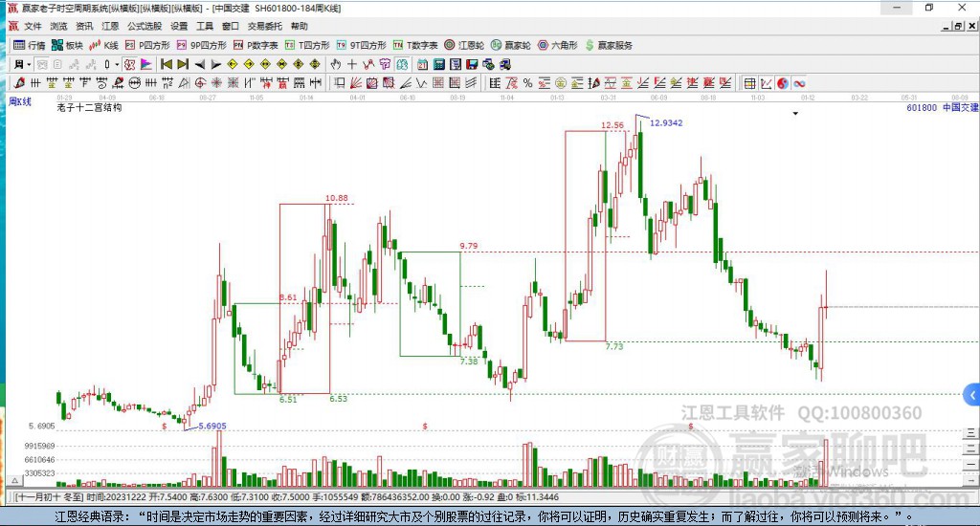The image size is (980, 526).
Task: Jump to the last K-line bar
Action: coord(183,64)
